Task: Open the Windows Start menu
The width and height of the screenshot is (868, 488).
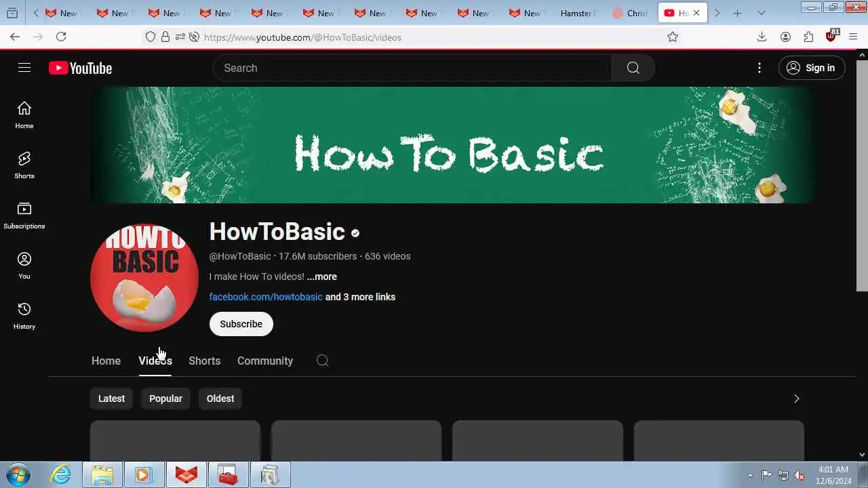Action: pos(17,474)
